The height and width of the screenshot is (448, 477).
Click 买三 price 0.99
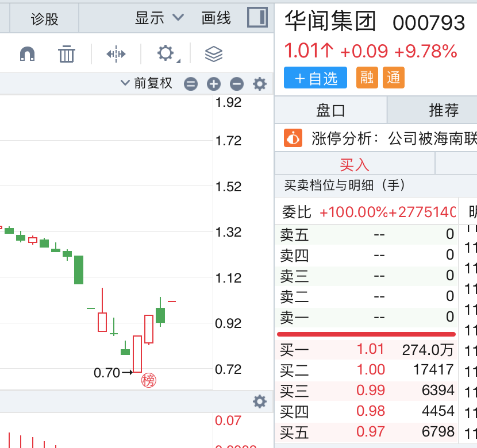[x=371, y=390]
